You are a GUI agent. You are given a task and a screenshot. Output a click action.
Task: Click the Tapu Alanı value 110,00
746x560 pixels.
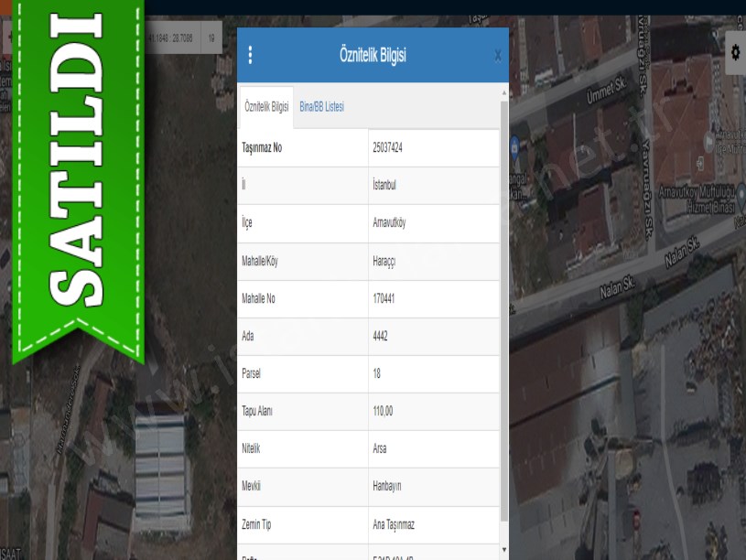pyautogui.click(x=383, y=412)
